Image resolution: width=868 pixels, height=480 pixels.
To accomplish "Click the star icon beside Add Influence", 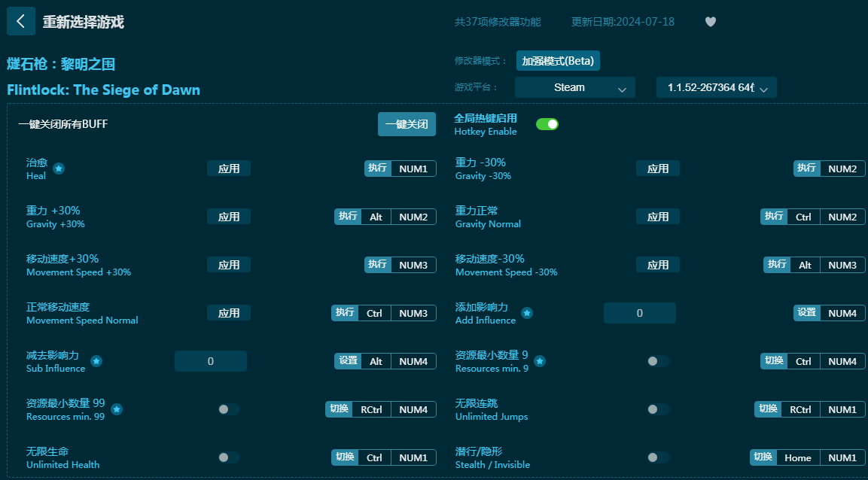I will [527, 313].
